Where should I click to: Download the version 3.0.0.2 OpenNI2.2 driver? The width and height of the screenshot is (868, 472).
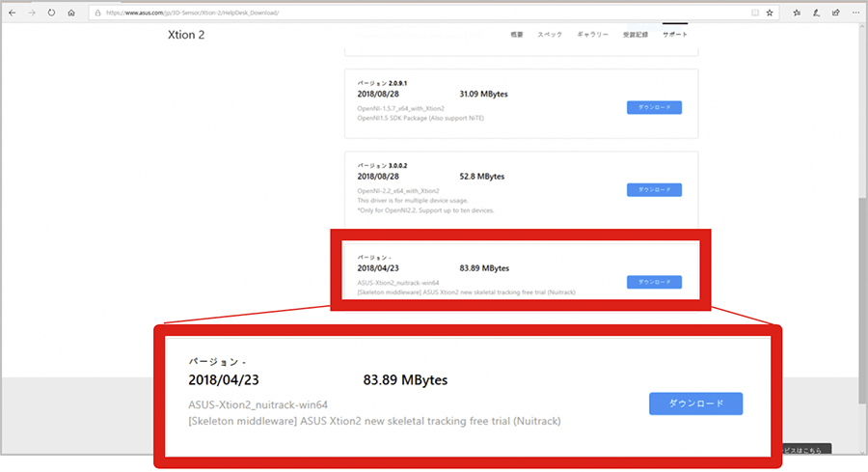click(x=654, y=190)
